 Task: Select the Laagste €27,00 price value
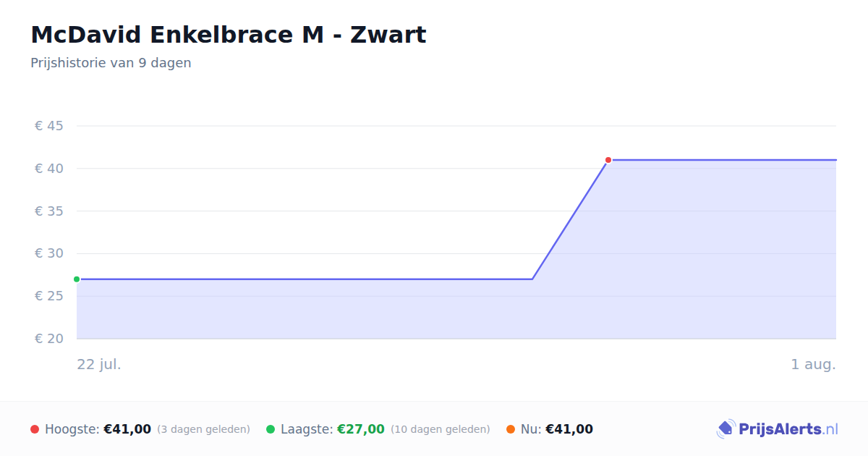(x=361, y=429)
